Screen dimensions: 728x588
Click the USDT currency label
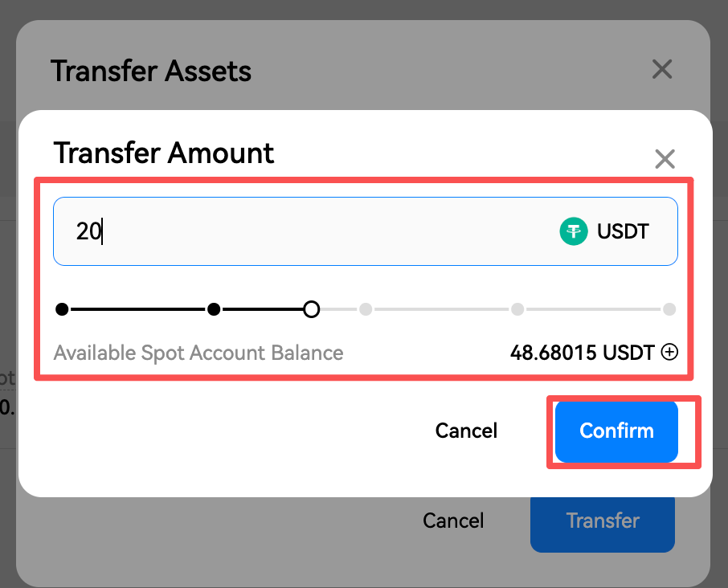coord(623,231)
